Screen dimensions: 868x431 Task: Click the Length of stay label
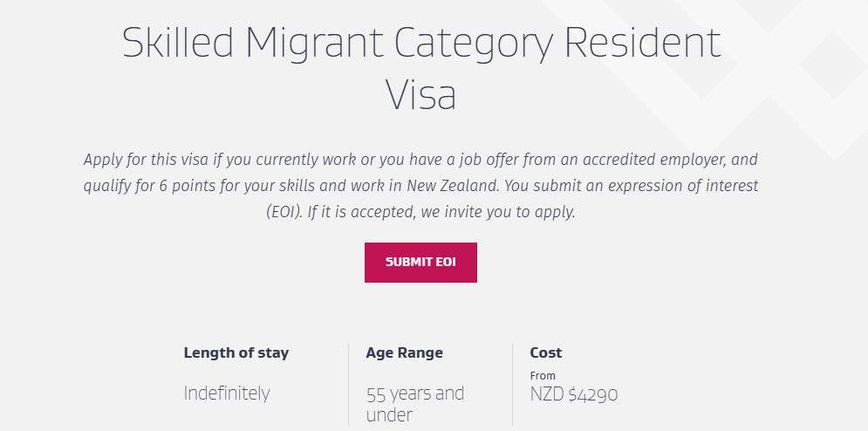236,352
